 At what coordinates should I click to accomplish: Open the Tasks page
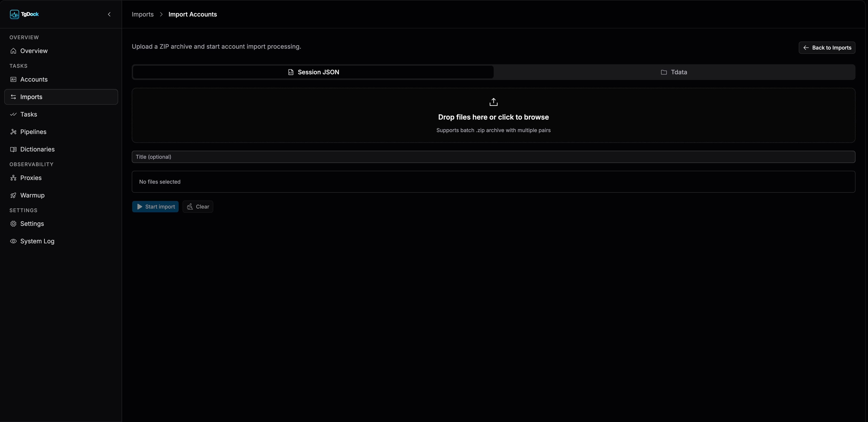tap(61, 114)
